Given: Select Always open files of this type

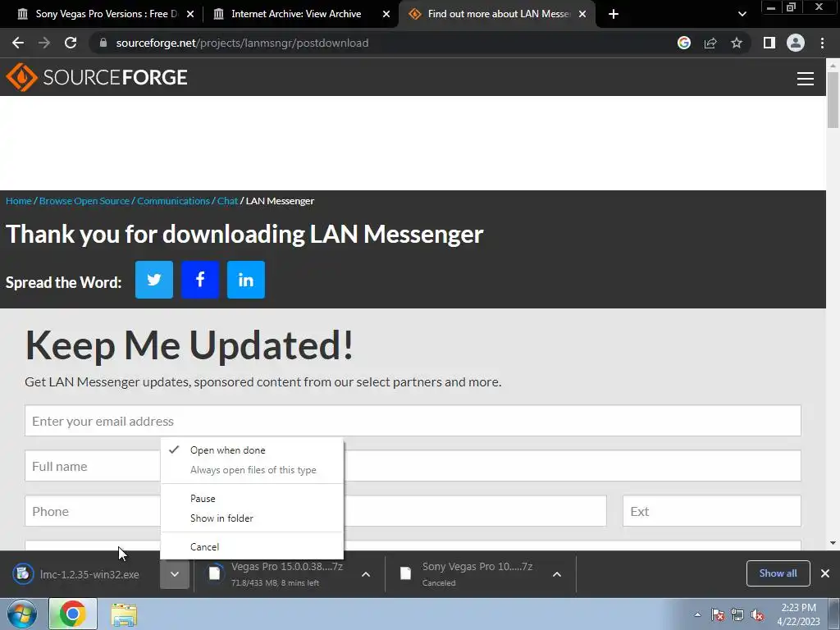Looking at the screenshot, I should [x=252, y=470].
